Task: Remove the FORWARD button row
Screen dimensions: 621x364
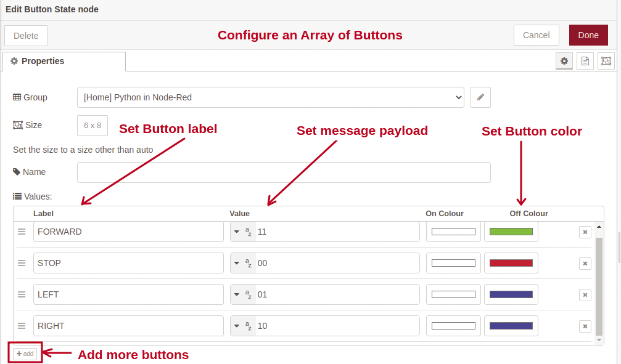Action: (585, 232)
